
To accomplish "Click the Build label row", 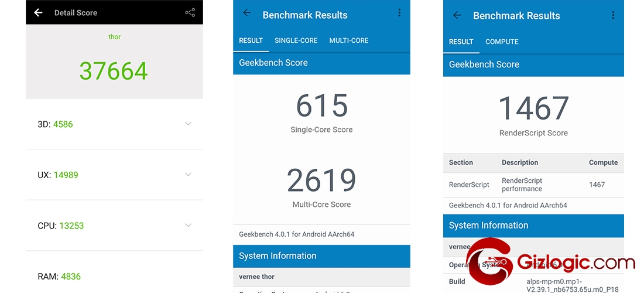I will click(x=457, y=281).
